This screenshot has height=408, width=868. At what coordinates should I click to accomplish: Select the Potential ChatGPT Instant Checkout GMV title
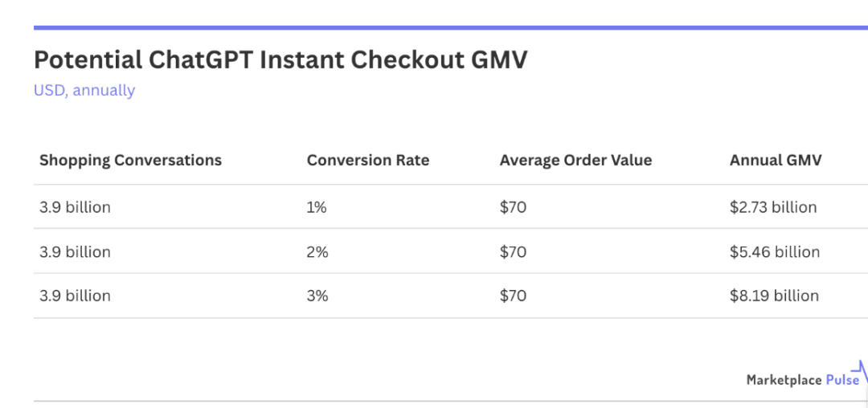280,59
